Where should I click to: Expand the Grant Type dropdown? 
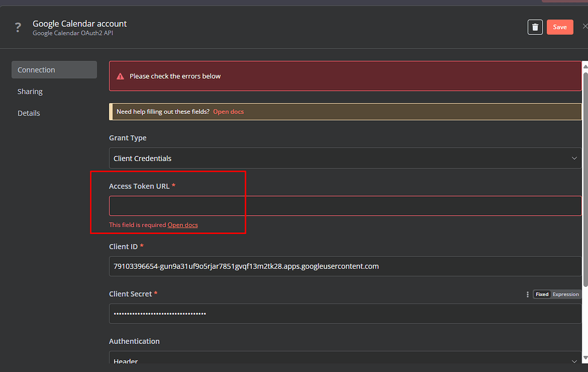(345, 158)
